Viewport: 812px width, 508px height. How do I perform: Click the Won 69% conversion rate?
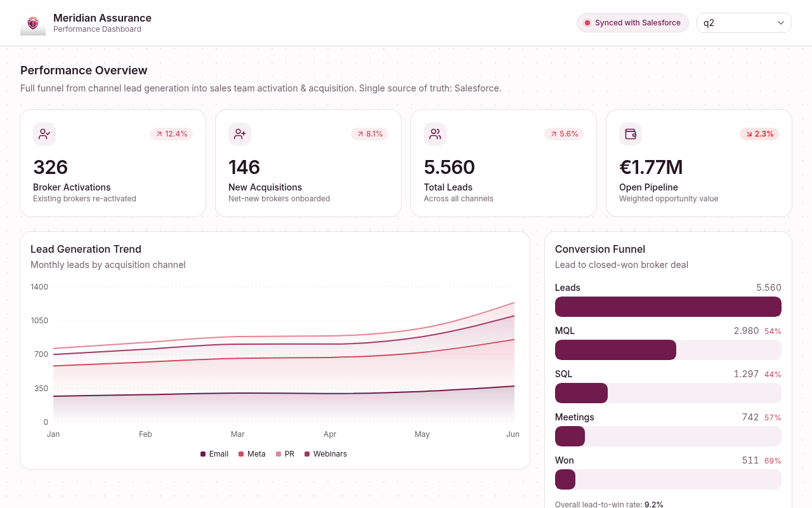(x=773, y=461)
